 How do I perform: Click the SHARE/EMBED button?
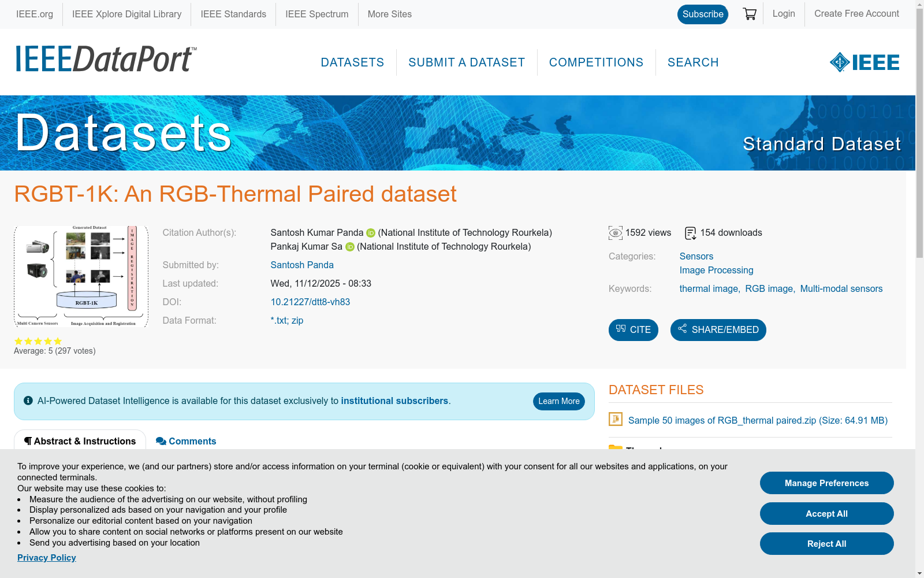pyautogui.click(x=718, y=330)
